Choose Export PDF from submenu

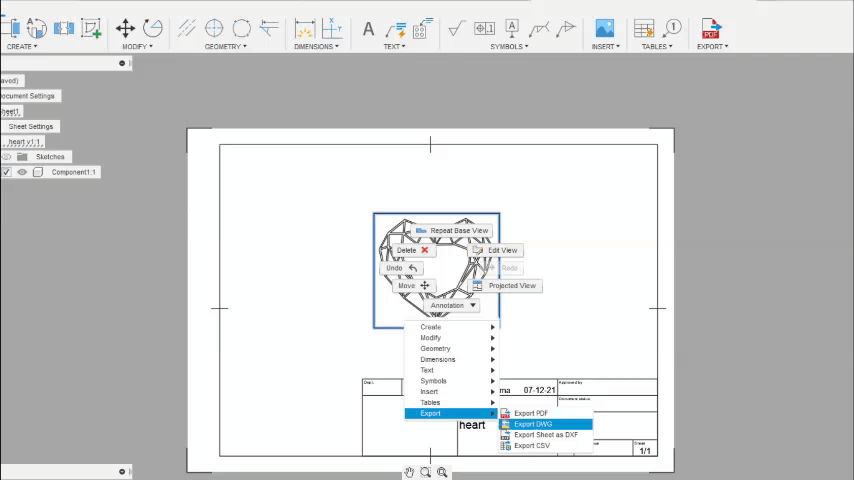click(x=546, y=413)
